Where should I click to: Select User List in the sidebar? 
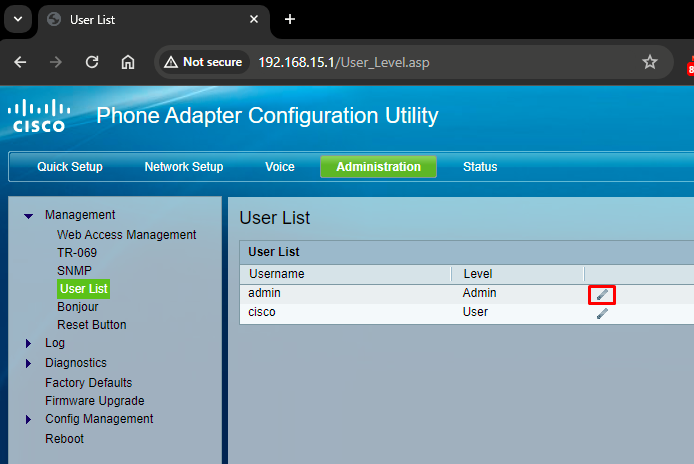click(x=84, y=289)
